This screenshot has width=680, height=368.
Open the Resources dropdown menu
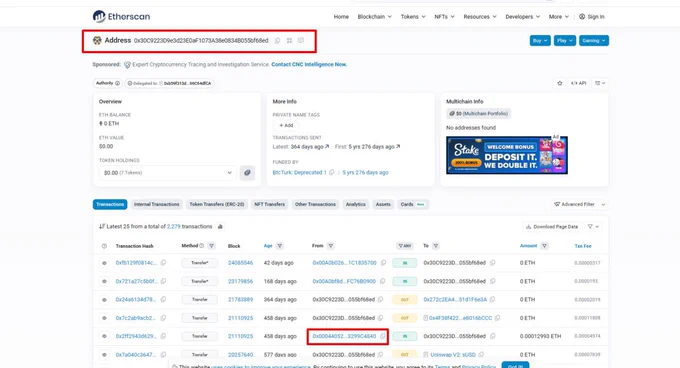[x=480, y=16]
